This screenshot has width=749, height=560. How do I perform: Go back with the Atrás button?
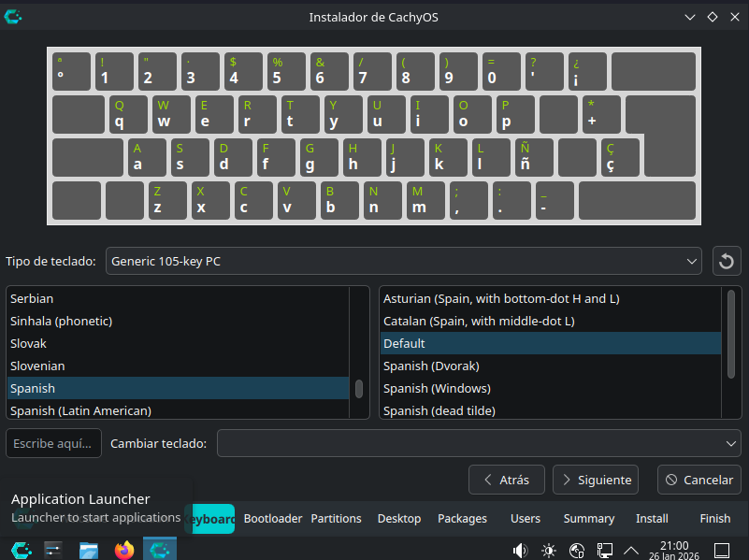pyautogui.click(x=506, y=480)
